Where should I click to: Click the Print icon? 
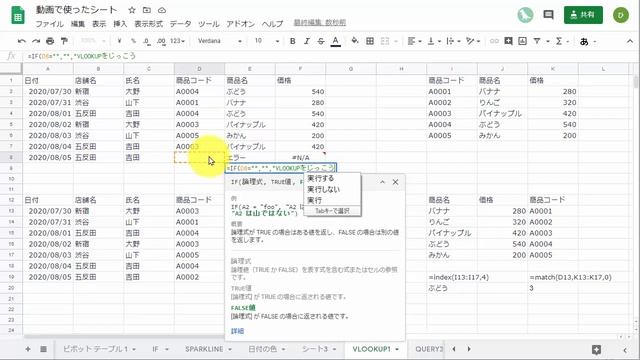click(50, 41)
